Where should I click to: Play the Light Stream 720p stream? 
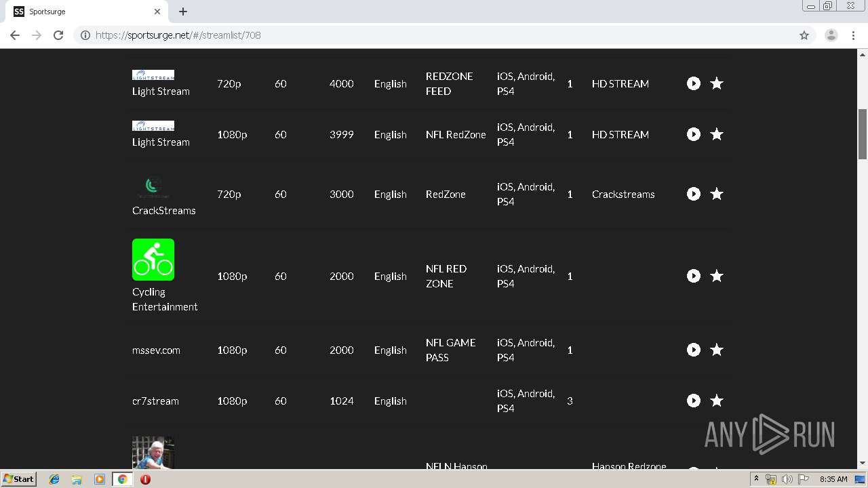pos(693,83)
